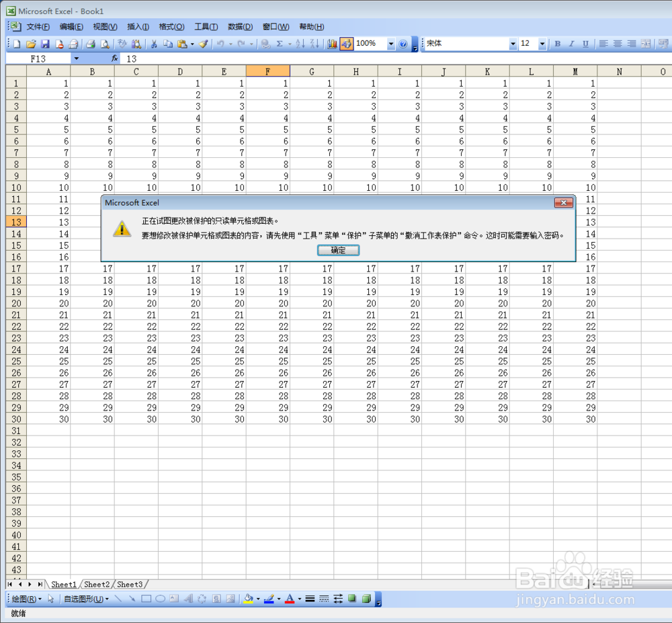Sort ascending with the A-Z icon
The width and height of the screenshot is (672, 623).
click(x=300, y=44)
